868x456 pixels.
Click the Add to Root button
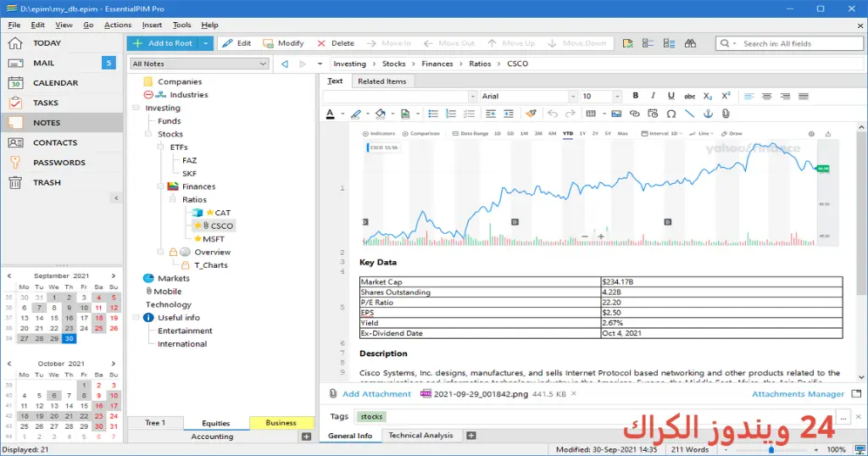pos(163,43)
